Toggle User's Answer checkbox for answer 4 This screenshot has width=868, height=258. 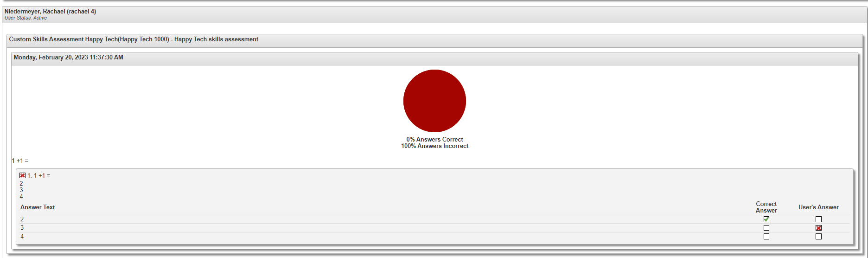point(818,237)
